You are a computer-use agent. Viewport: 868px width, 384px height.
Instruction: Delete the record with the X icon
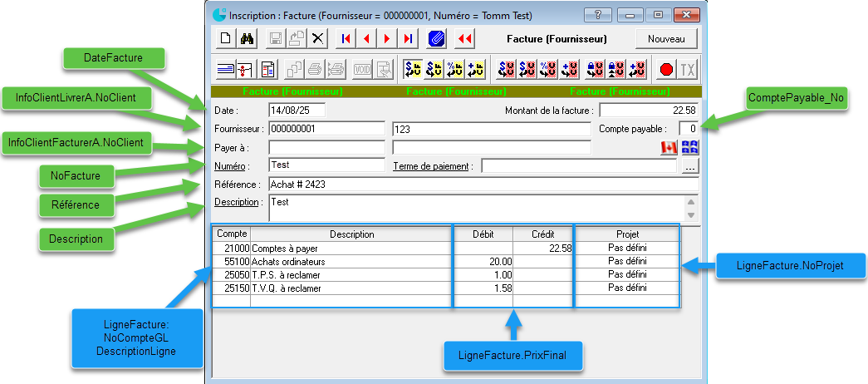point(318,38)
